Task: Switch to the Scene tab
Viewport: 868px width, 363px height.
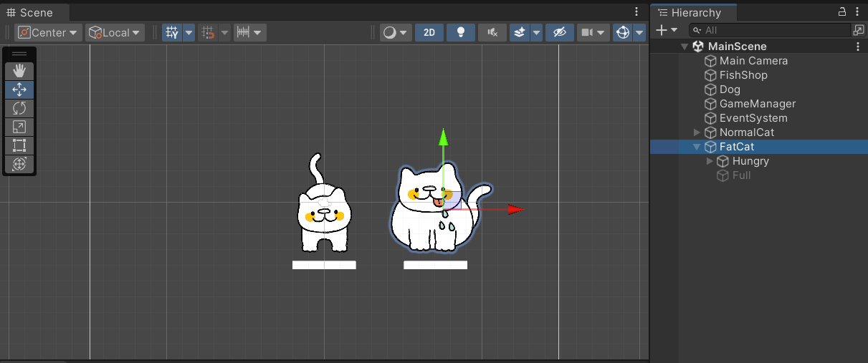Action: click(36, 13)
